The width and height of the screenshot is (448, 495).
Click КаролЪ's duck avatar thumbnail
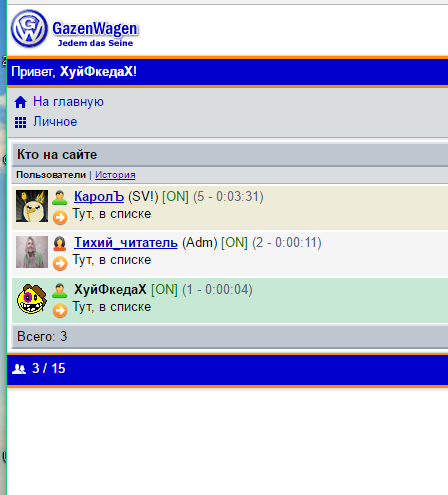(32, 206)
